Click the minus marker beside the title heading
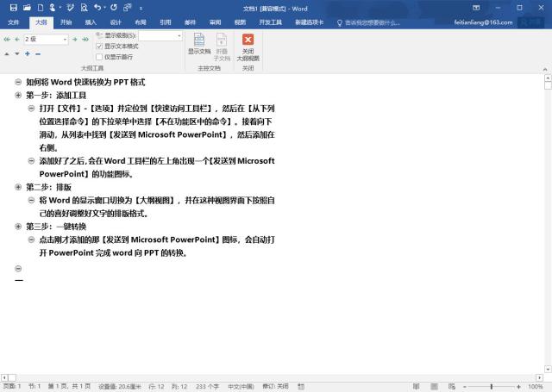 [x=18, y=82]
